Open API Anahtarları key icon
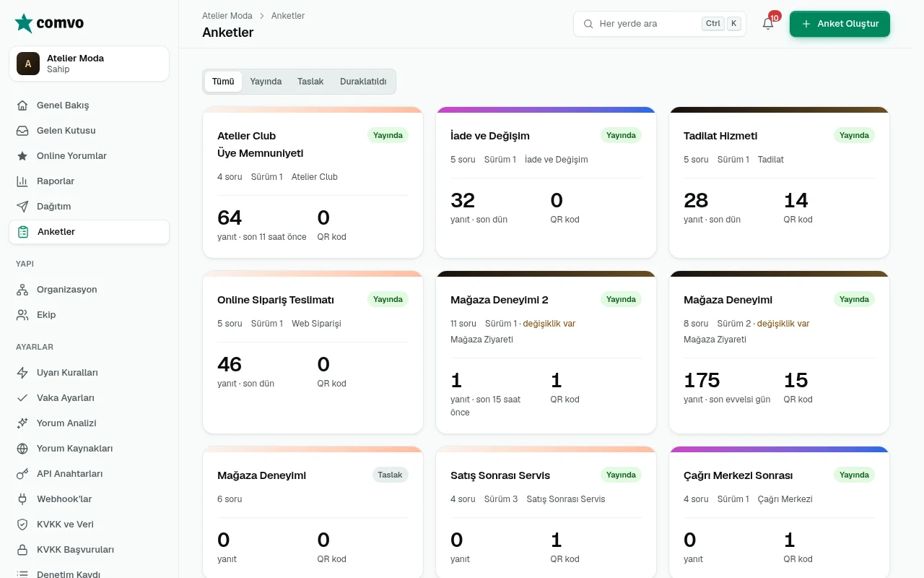This screenshot has width=924, height=578. [22, 474]
